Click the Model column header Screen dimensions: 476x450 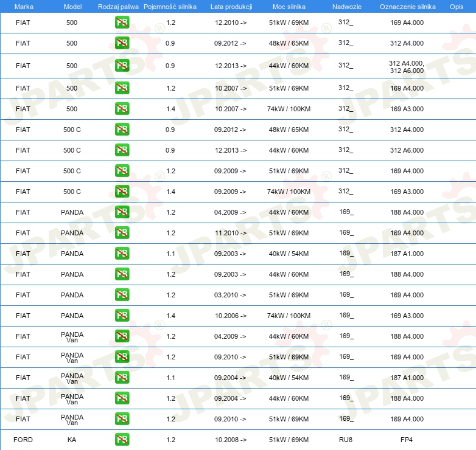pyautogui.click(x=72, y=7)
